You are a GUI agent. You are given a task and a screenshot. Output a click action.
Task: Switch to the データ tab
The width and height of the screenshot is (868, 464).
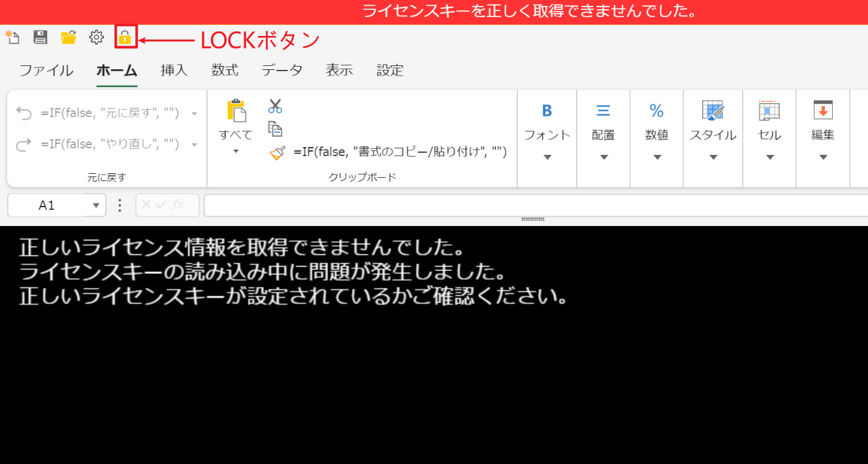tap(282, 71)
